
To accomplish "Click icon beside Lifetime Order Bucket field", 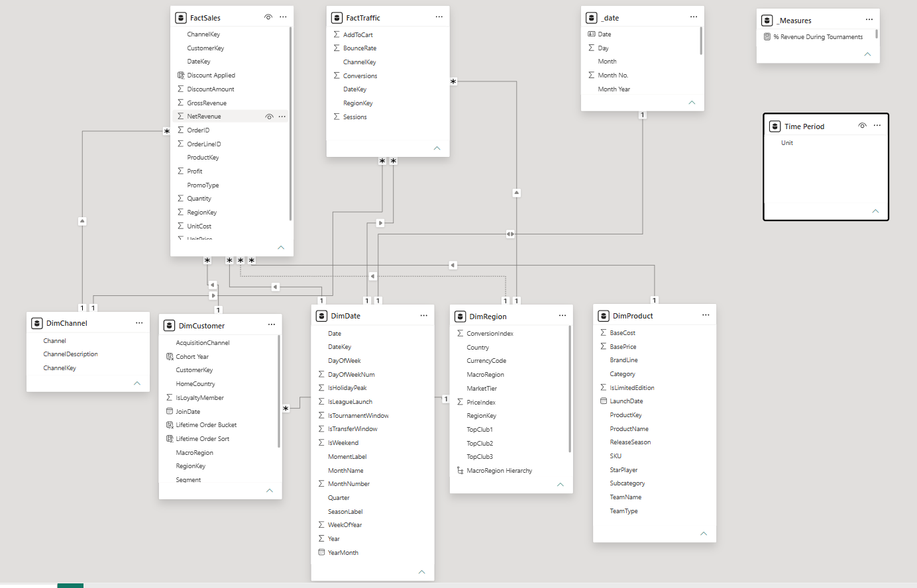I will click(170, 425).
